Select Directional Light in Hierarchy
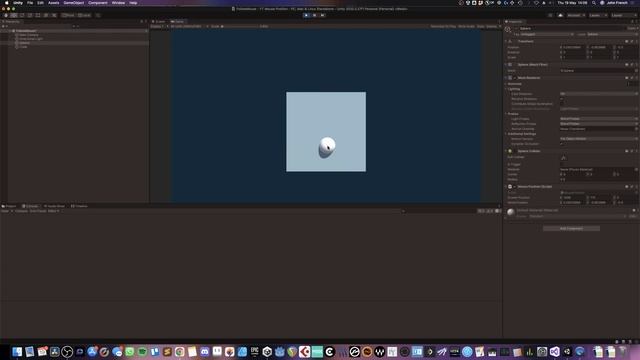Screen dimensions: 640x360 coord(31,39)
